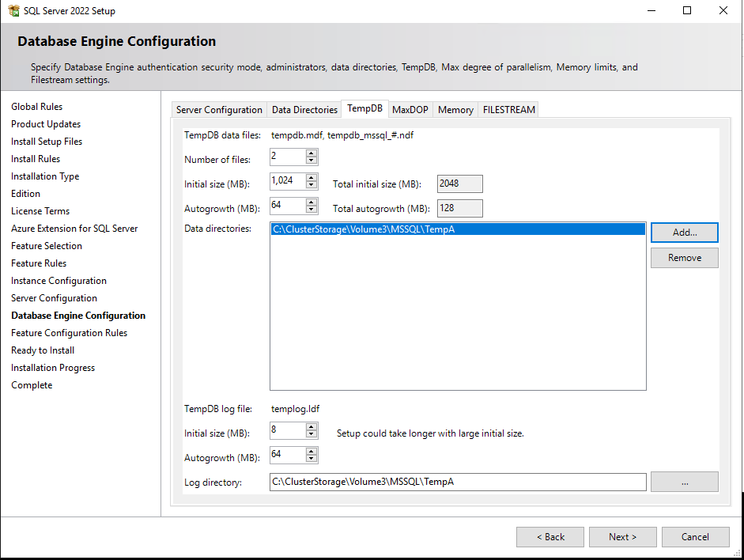This screenshot has width=744, height=560.
Task: Select the TempDB tab
Action: tap(364, 108)
